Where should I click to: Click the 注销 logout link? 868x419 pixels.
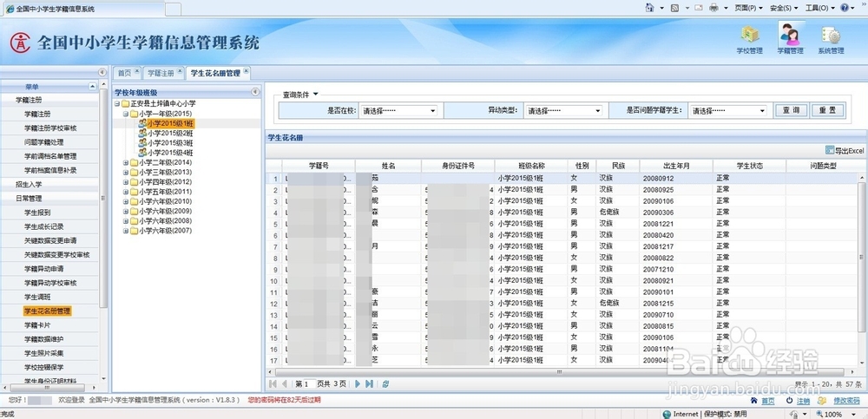tap(803, 401)
